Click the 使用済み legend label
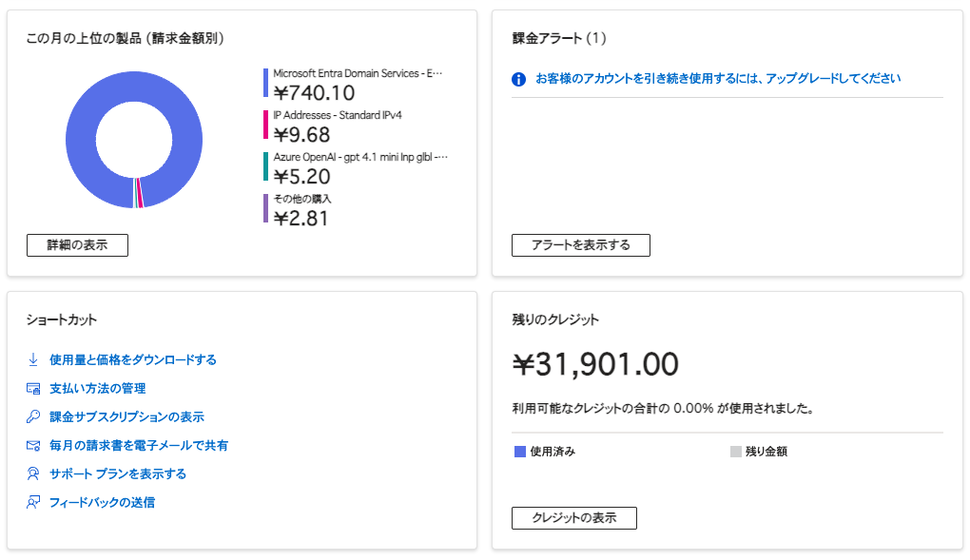This screenshot has width=970, height=560. [x=553, y=451]
